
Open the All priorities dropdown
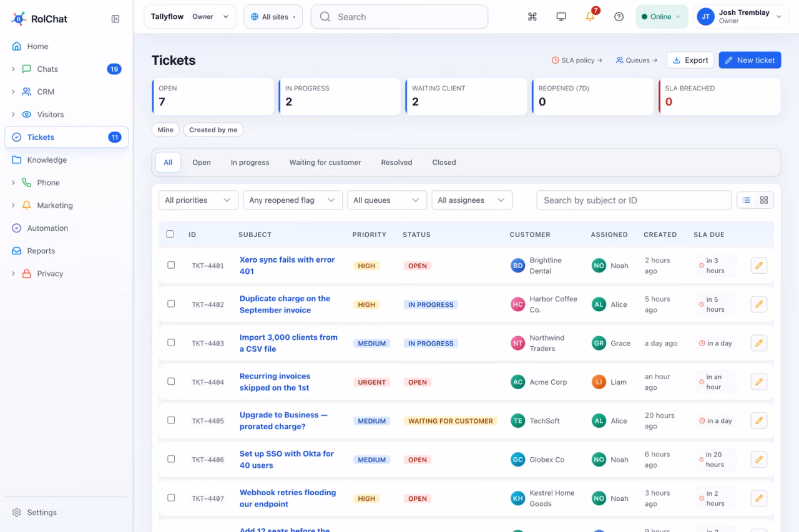click(199, 200)
